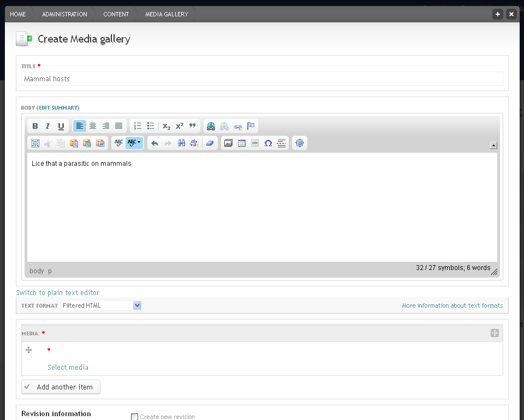Click the 'body' element path item
This screenshot has height=420, width=524.
coord(37,271)
